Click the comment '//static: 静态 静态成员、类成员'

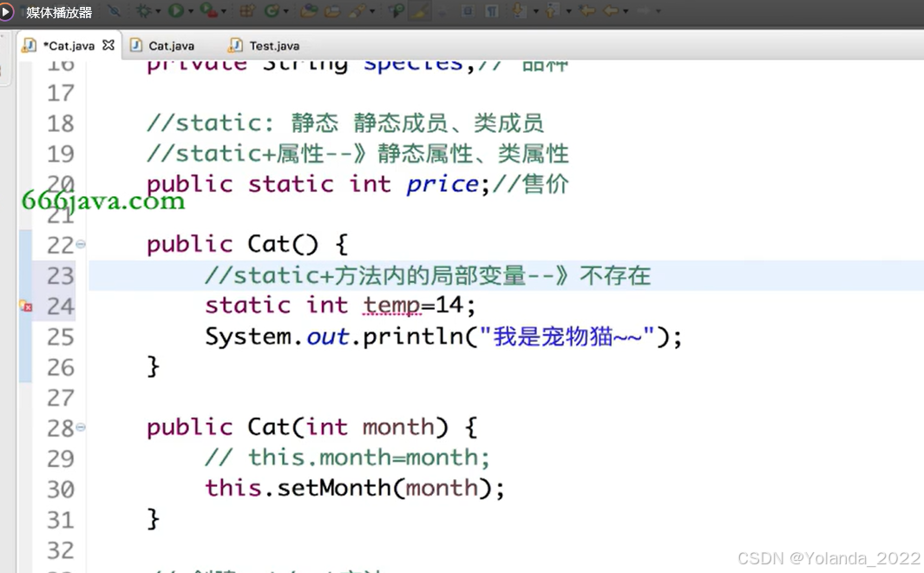[x=345, y=123]
